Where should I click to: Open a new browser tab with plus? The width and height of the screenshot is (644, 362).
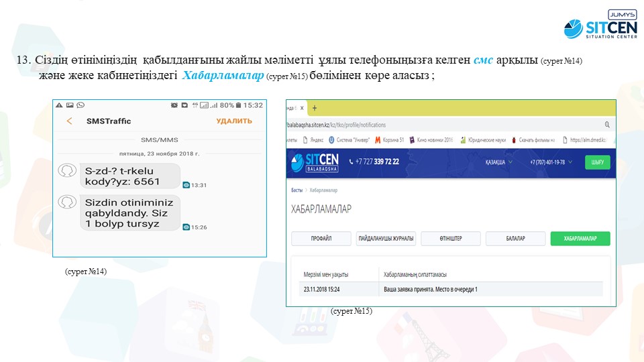(315, 108)
